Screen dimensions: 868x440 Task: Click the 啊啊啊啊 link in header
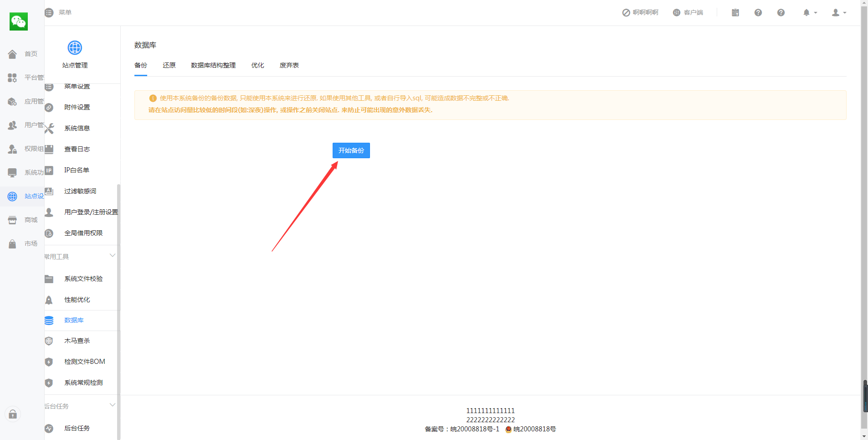640,13
